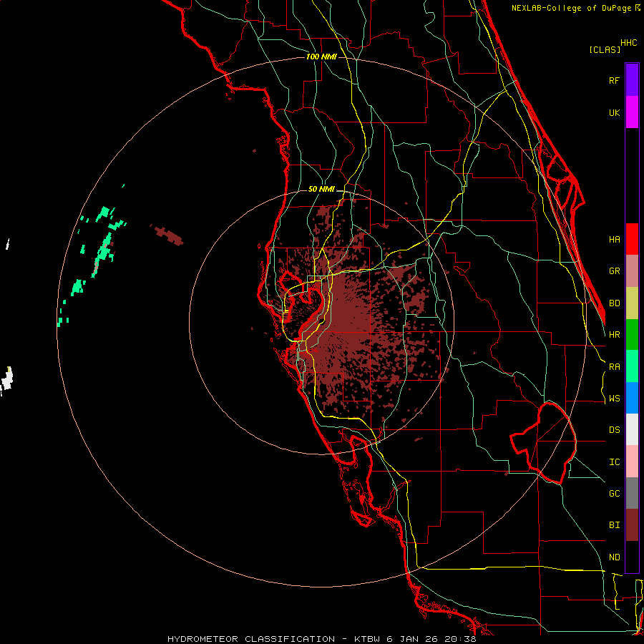The width and height of the screenshot is (644, 644).
Task: Click the HHC product code text
Action: point(629,43)
